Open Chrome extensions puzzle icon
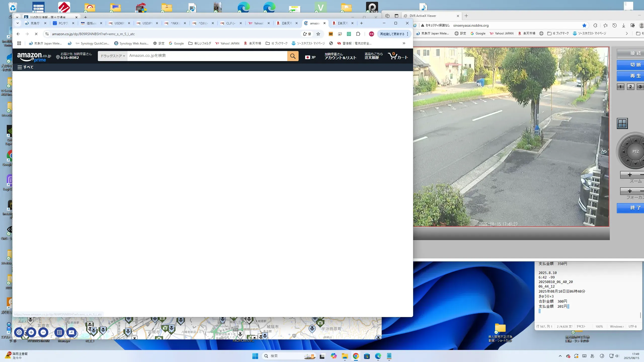Viewport: 644px width, 362px height. [x=358, y=34]
